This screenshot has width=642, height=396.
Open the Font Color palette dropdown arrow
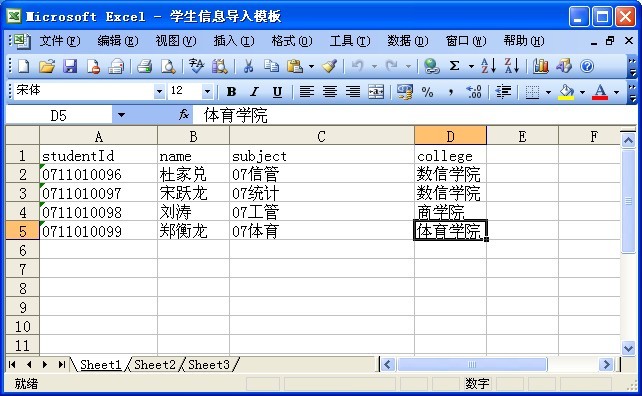(x=616, y=92)
